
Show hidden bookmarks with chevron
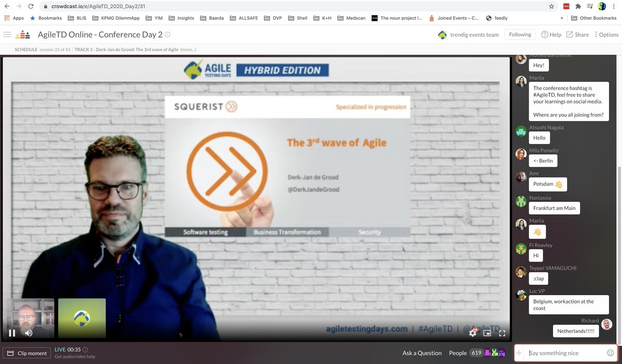562,18
